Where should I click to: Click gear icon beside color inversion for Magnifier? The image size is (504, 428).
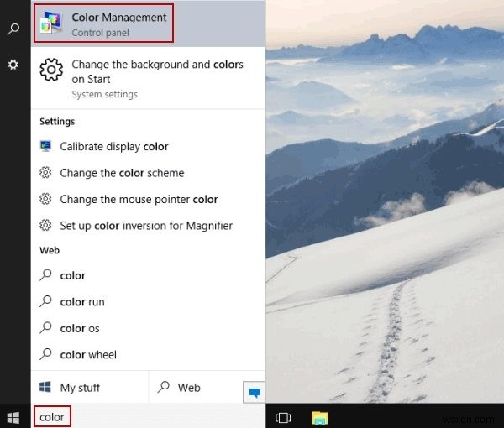45,225
